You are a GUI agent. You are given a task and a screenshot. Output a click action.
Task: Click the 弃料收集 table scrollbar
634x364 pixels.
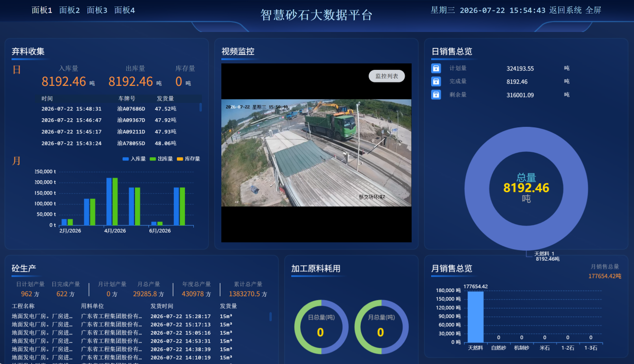pyautogui.click(x=201, y=107)
